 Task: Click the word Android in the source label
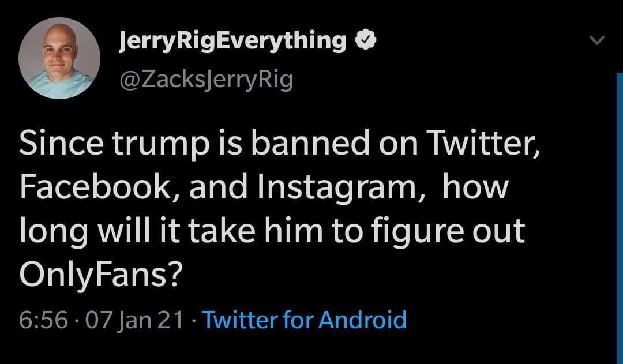[x=363, y=319]
